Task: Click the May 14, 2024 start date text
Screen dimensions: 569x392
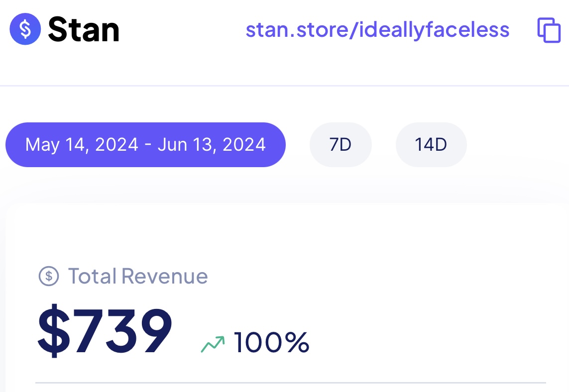Action: (82, 145)
